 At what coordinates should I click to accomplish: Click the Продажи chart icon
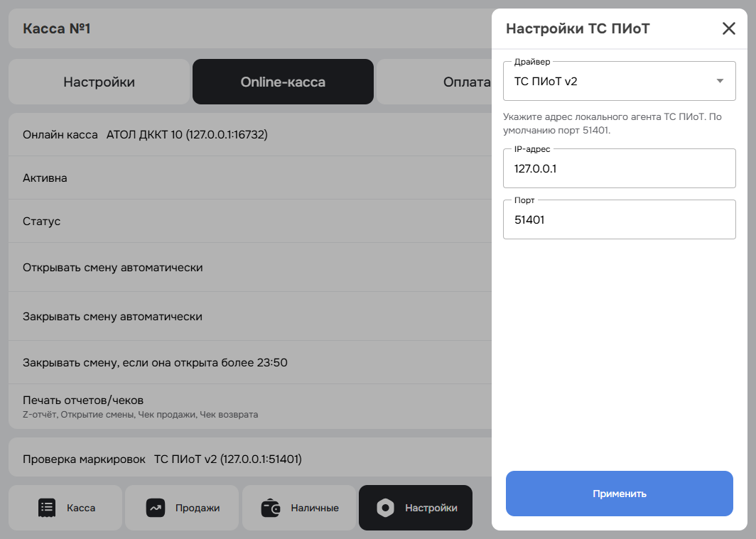coord(155,508)
